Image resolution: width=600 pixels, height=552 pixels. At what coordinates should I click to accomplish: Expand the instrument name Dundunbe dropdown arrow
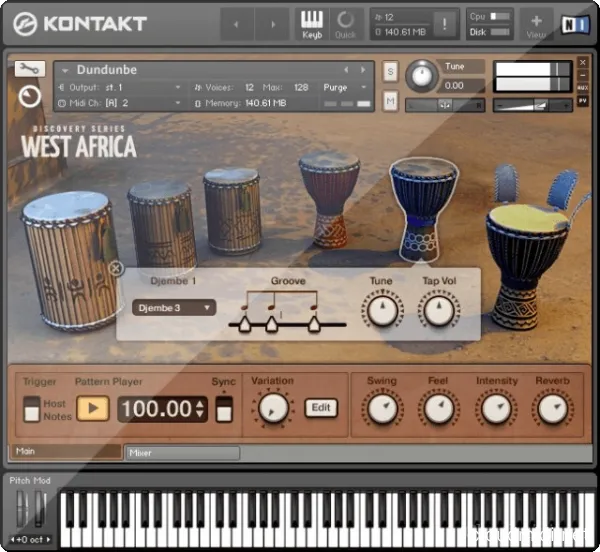(x=65, y=70)
